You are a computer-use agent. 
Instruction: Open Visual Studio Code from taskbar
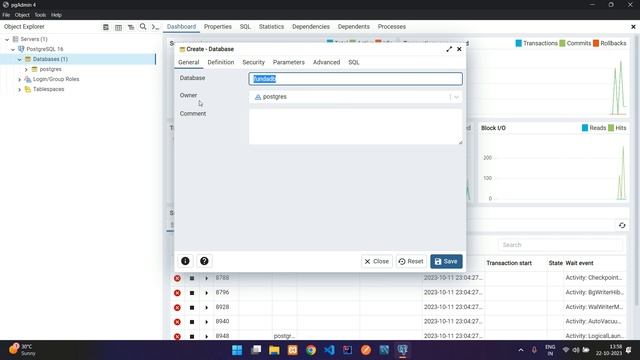click(x=329, y=350)
